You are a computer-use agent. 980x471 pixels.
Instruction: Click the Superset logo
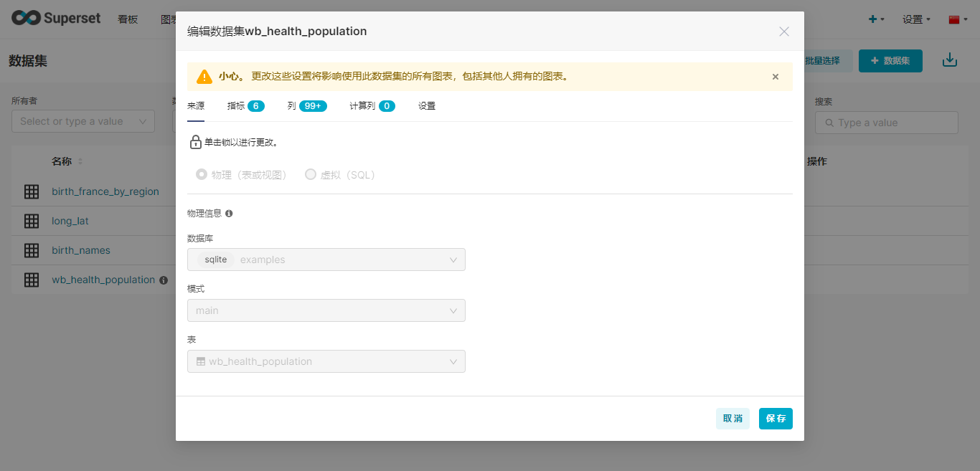point(56,19)
